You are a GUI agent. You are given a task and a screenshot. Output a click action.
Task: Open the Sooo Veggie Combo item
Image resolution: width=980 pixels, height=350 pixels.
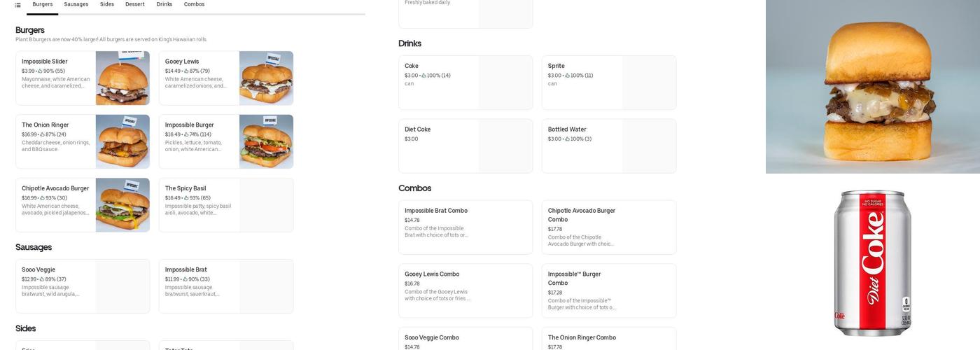click(465, 339)
